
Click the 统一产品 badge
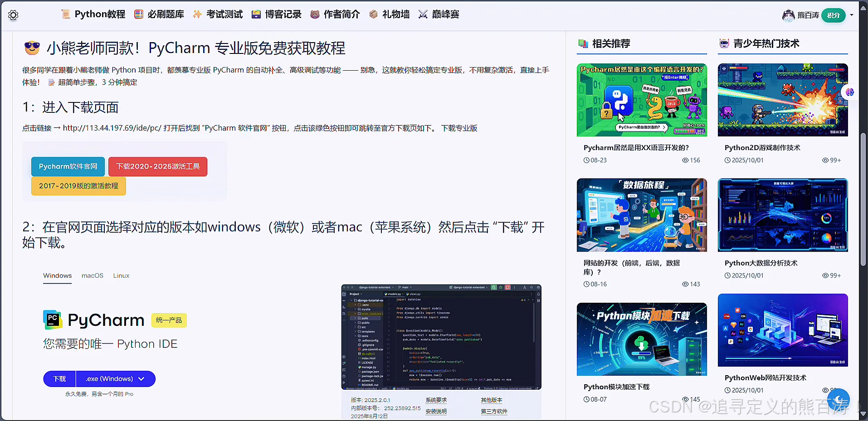[169, 320]
